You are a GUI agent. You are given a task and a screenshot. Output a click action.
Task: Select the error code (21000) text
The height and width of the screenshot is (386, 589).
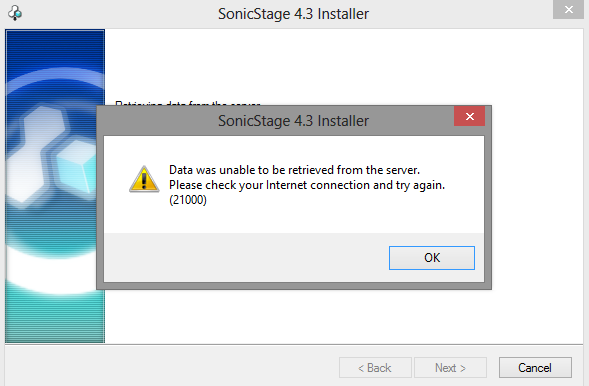click(x=188, y=200)
